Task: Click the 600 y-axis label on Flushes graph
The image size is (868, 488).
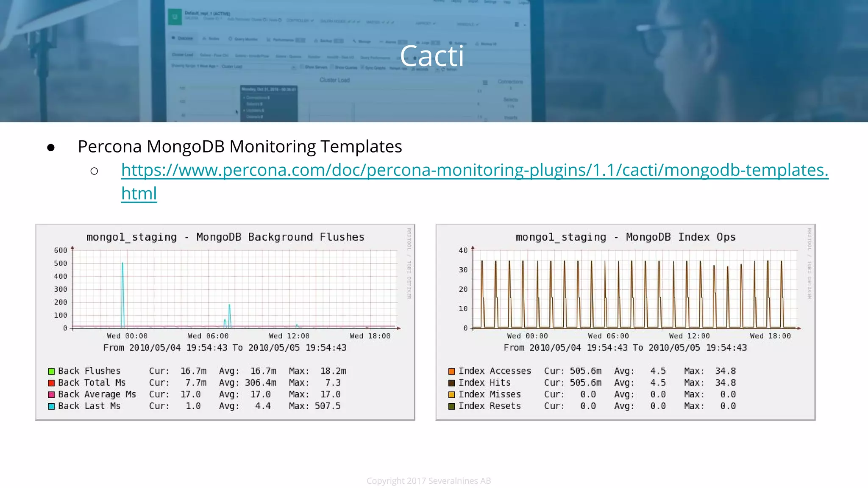Action: point(61,250)
